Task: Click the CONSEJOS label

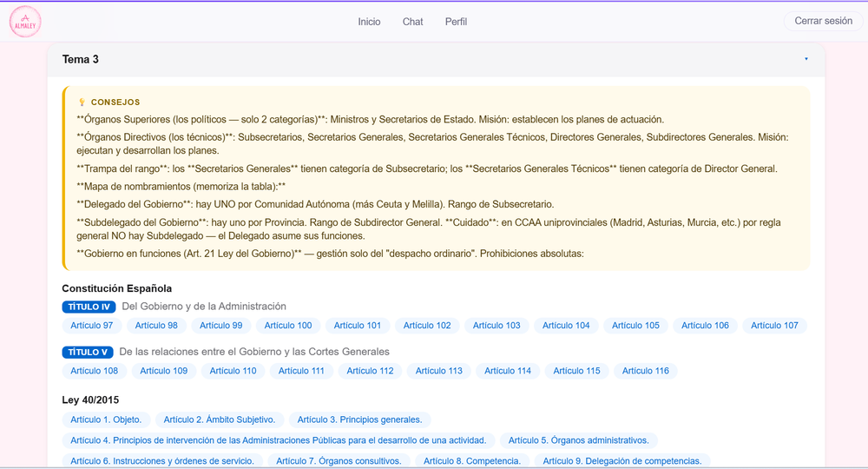Action: coord(115,102)
